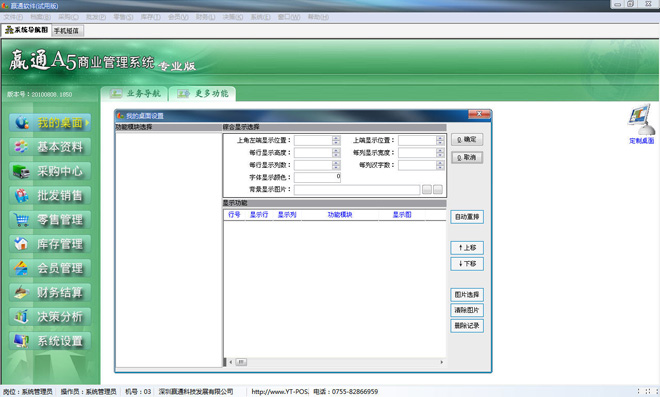Click the 字体显示颜色 field

point(317,178)
